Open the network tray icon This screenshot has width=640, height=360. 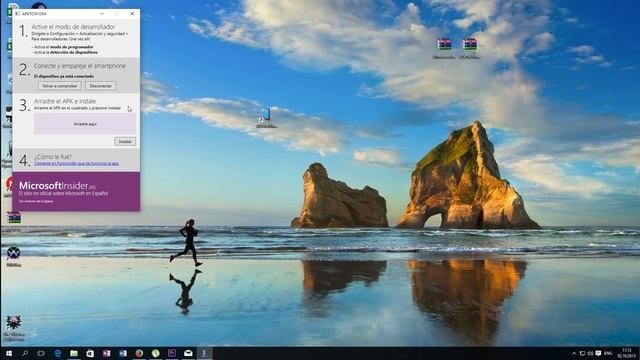pyautogui.click(x=582, y=353)
